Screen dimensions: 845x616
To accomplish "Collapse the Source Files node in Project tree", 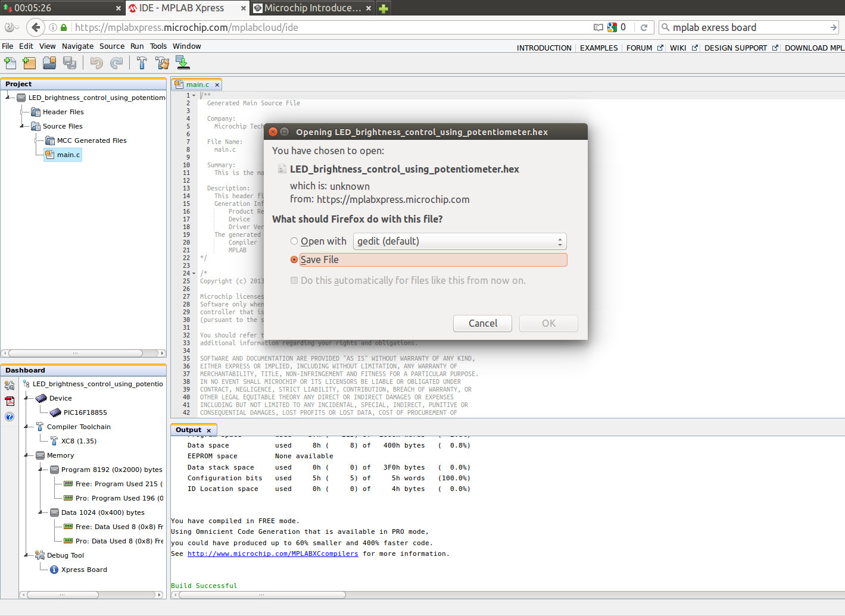I will [22, 126].
